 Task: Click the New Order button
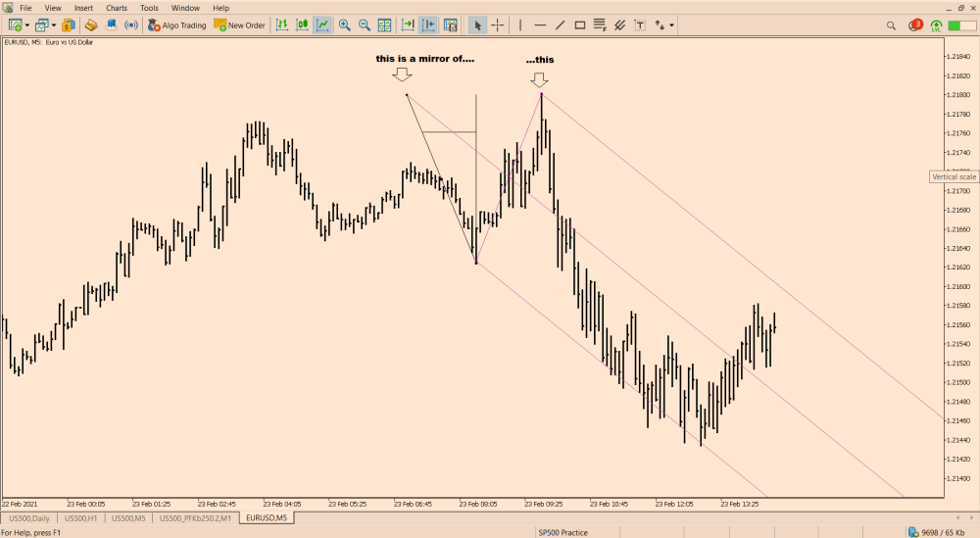click(239, 25)
